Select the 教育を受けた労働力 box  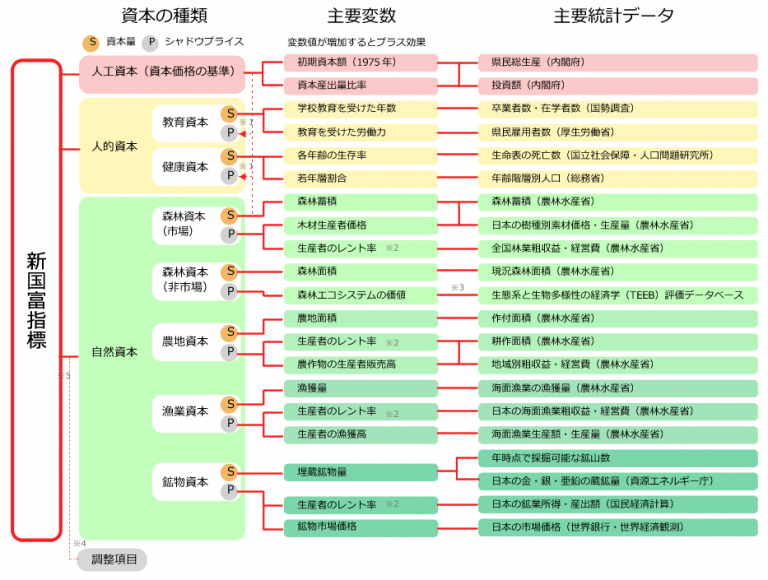[361, 132]
